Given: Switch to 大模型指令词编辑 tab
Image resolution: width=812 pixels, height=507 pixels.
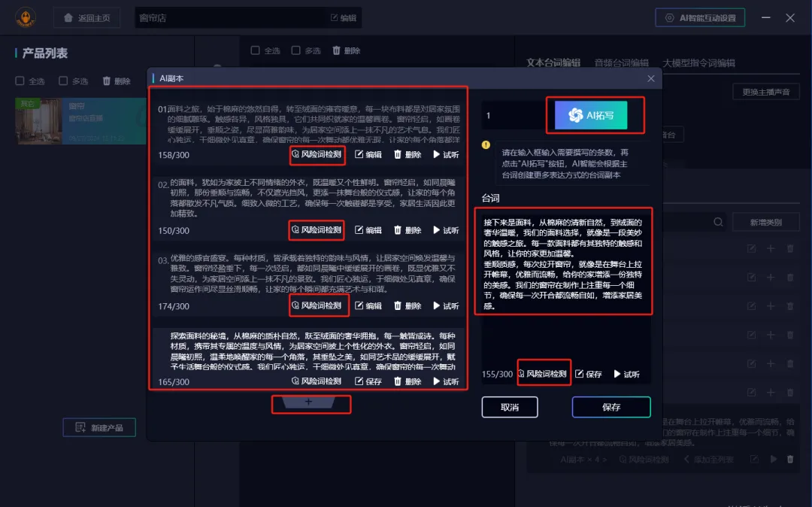Looking at the screenshot, I should point(698,62).
